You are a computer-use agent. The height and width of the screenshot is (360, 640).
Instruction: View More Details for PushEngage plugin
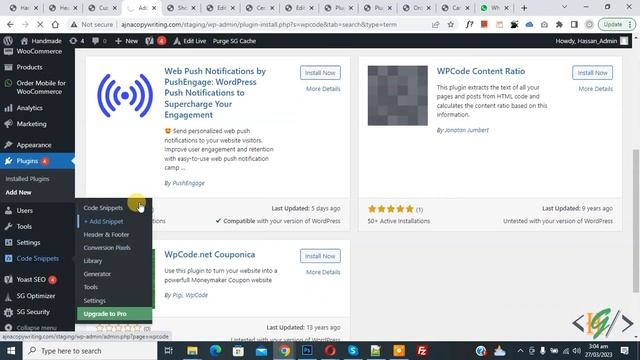click(323, 89)
